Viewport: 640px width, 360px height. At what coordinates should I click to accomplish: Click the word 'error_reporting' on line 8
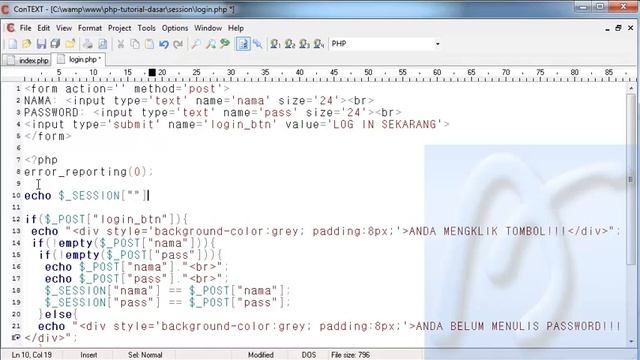click(x=76, y=172)
